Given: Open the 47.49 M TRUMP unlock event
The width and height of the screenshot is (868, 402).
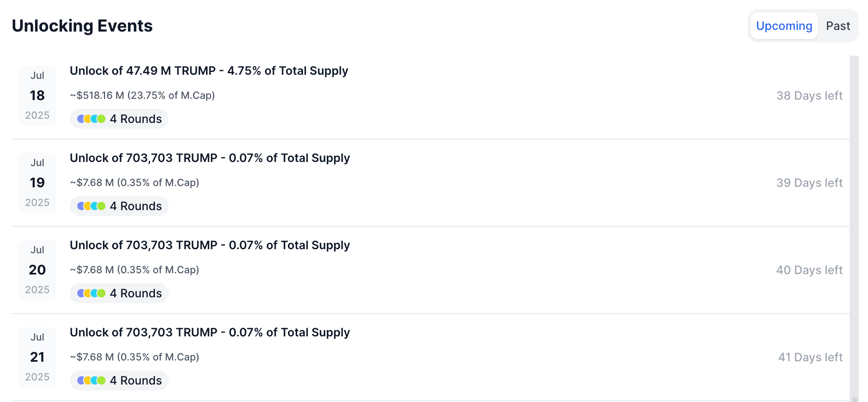Looking at the screenshot, I should 208,71.
